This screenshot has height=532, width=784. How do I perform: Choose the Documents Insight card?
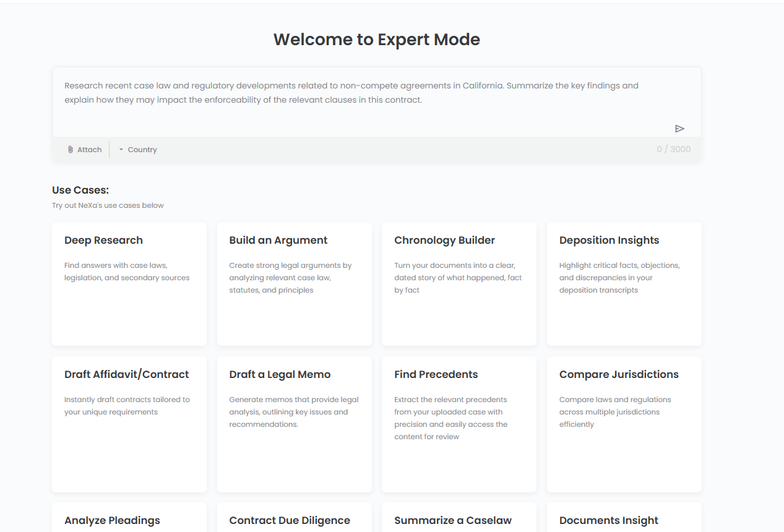(x=624, y=520)
